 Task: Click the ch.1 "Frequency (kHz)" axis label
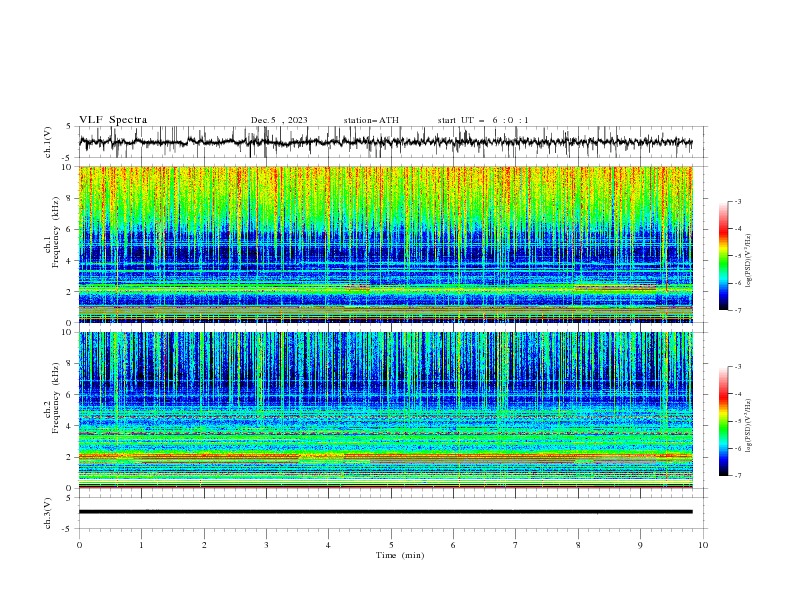[x=56, y=232]
